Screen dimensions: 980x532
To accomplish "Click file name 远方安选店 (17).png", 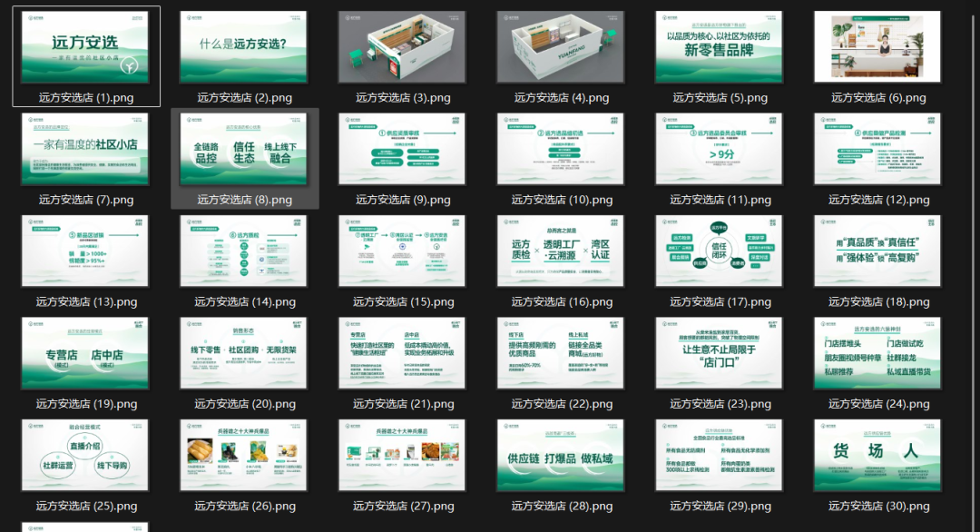I will [720, 302].
